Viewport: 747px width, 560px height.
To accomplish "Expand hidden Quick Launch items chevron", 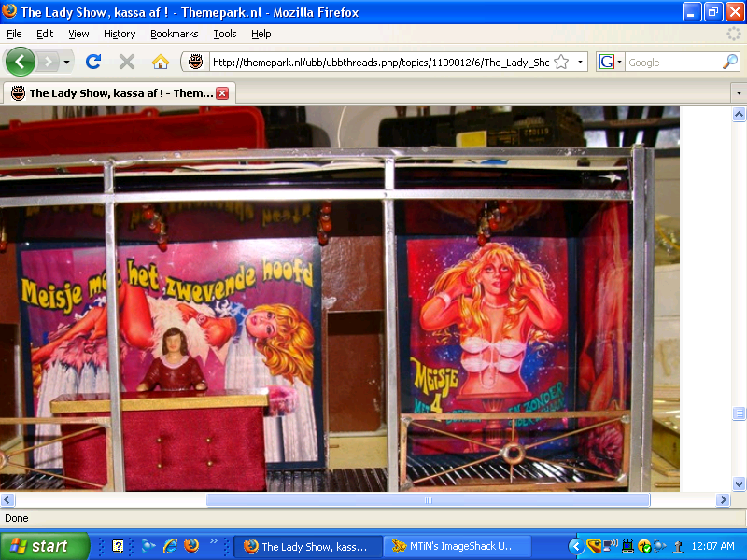I will (x=214, y=540).
